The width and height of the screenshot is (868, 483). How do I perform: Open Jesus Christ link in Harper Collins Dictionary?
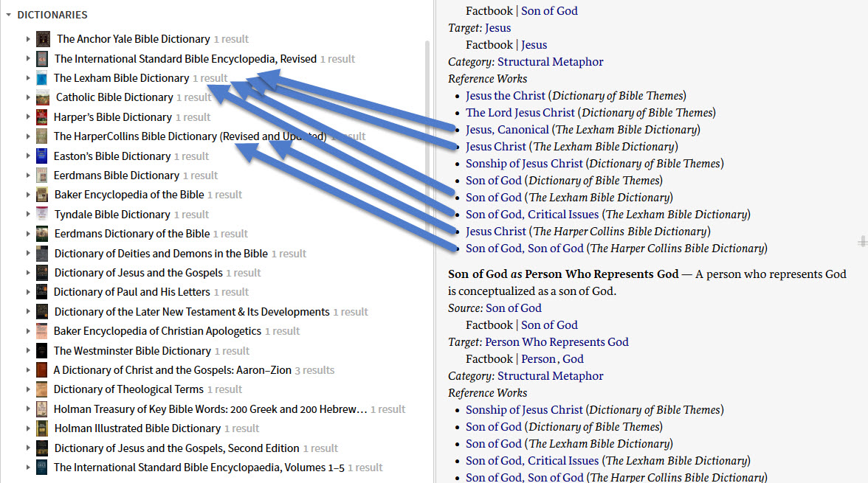[495, 232]
